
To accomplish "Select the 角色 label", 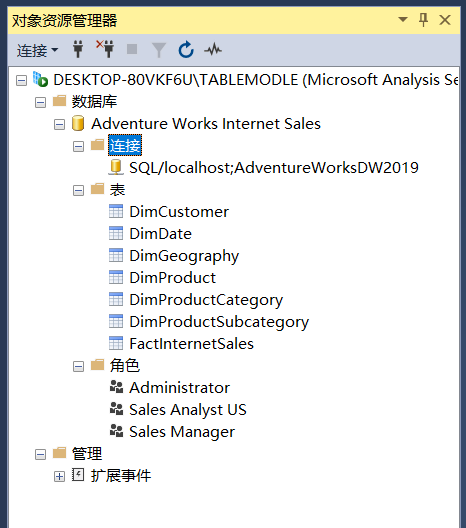I will click(x=125, y=366).
